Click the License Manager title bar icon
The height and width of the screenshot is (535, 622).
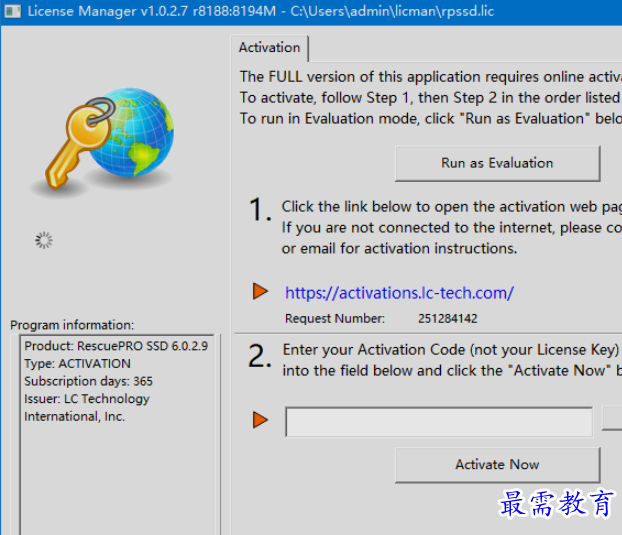coord(12,11)
